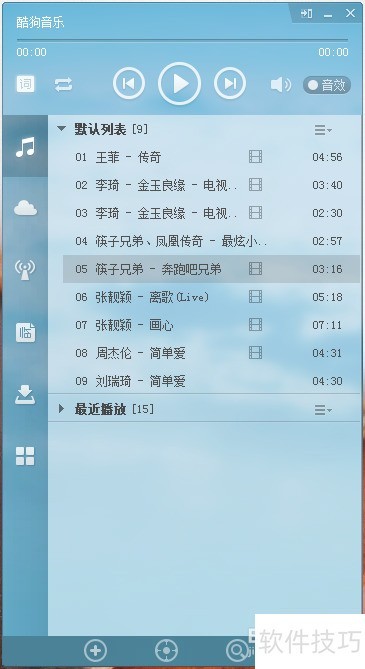Click the add songs plus icon at bottom
This screenshot has height=669, width=365.
coord(95,651)
